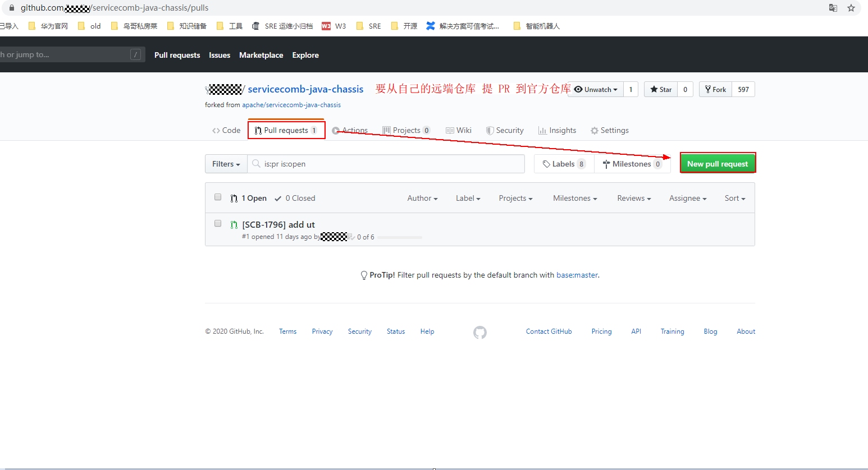Open Pull requests in the top navigation
The image size is (868, 470).
(x=177, y=55)
